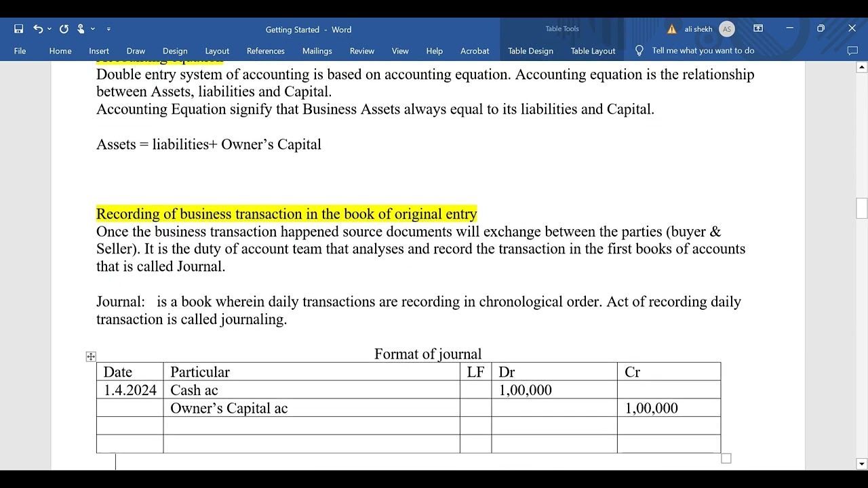Click the 'Format of journal' title

pos(428,354)
